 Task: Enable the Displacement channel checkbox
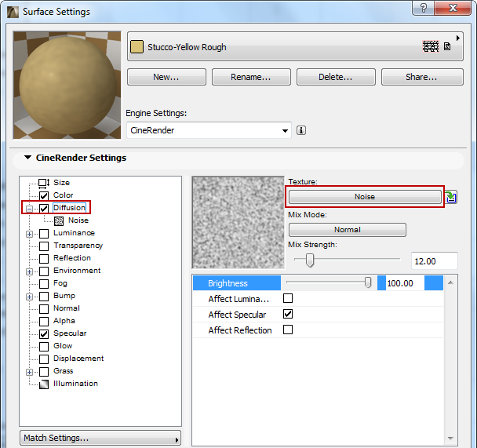point(44,359)
